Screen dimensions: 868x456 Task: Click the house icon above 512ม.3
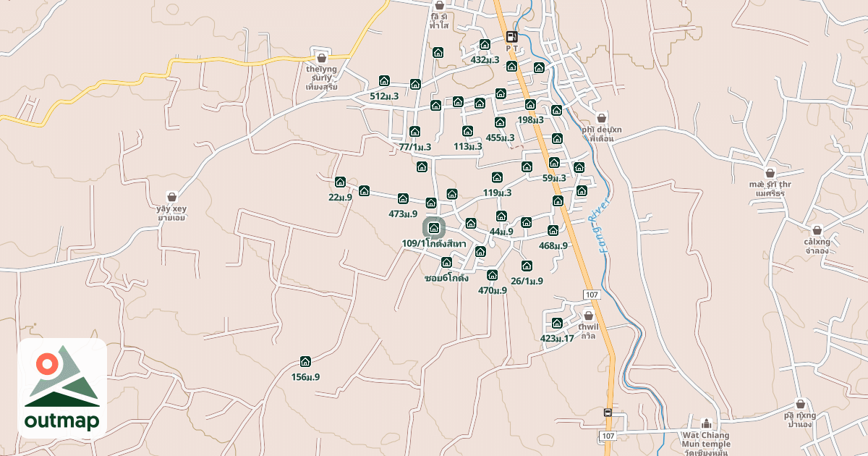point(384,81)
